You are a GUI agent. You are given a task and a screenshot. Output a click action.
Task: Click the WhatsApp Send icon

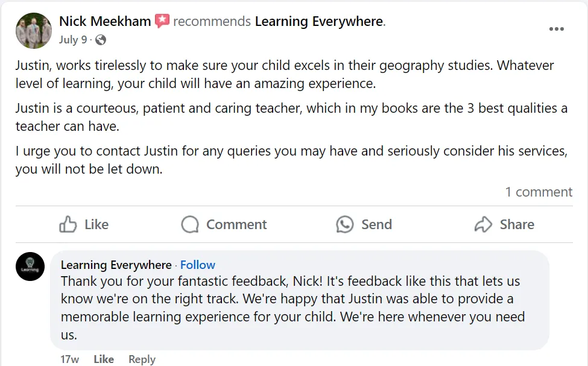[x=345, y=224]
